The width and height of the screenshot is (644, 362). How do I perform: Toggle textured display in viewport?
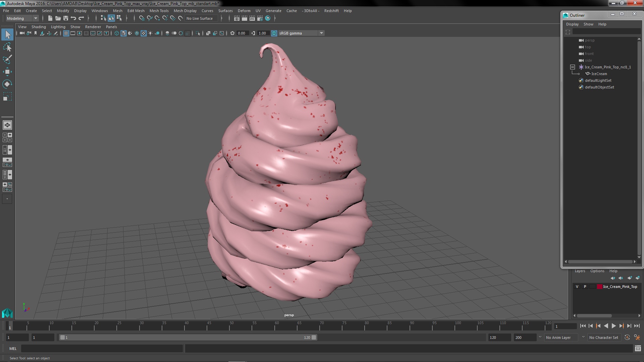pyautogui.click(x=144, y=33)
